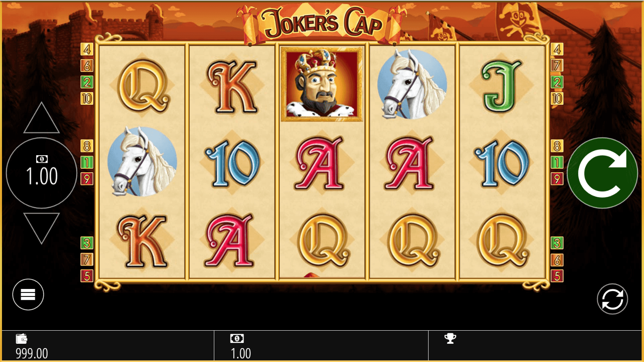The height and width of the screenshot is (362, 644).
Task: Click the Joker's Cap title banner
Action: (322, 23)
